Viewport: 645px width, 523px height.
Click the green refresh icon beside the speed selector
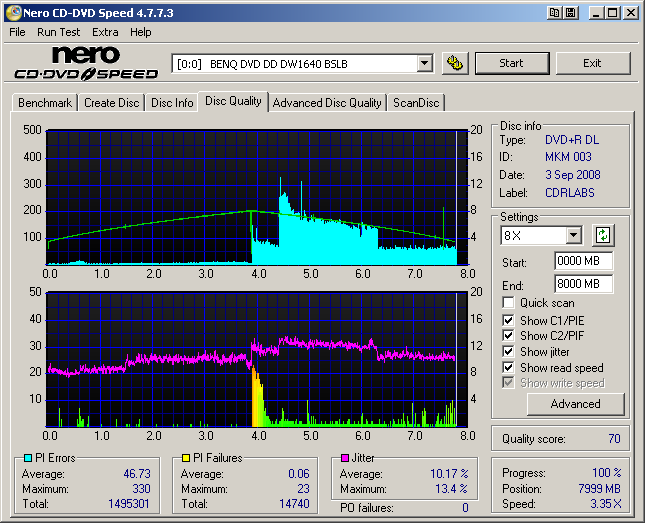(603, 235)
